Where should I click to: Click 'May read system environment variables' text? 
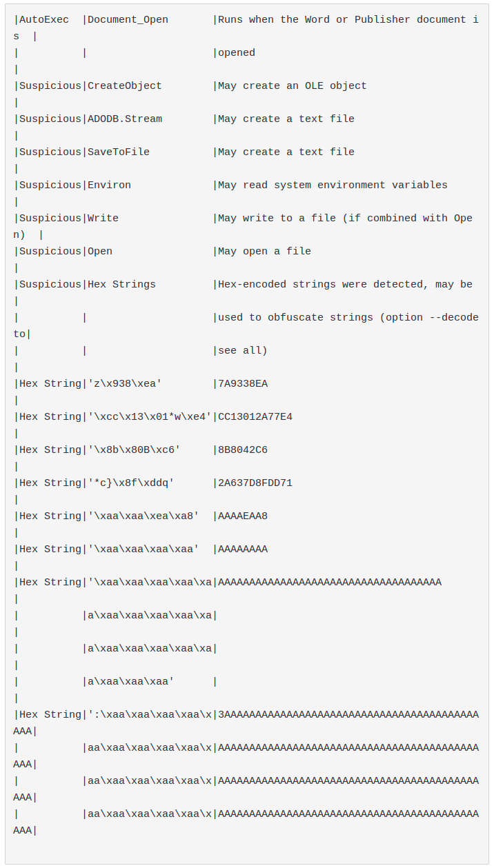tap(333, 185)
